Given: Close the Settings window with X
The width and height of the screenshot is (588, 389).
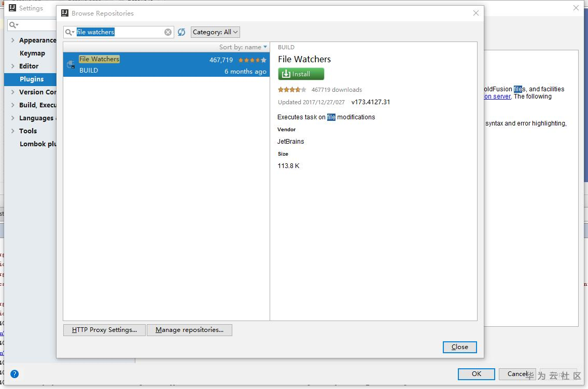Looking at the screenshot, I should 576,8.
